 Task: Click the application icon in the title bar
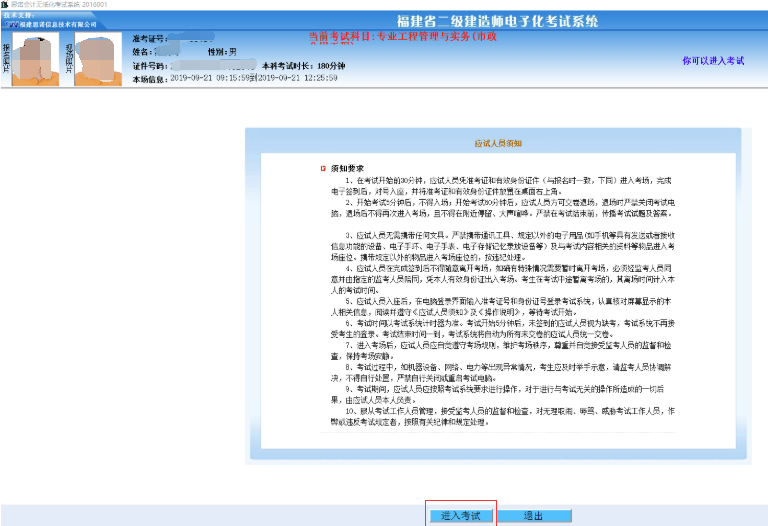(x=4, y=4)
